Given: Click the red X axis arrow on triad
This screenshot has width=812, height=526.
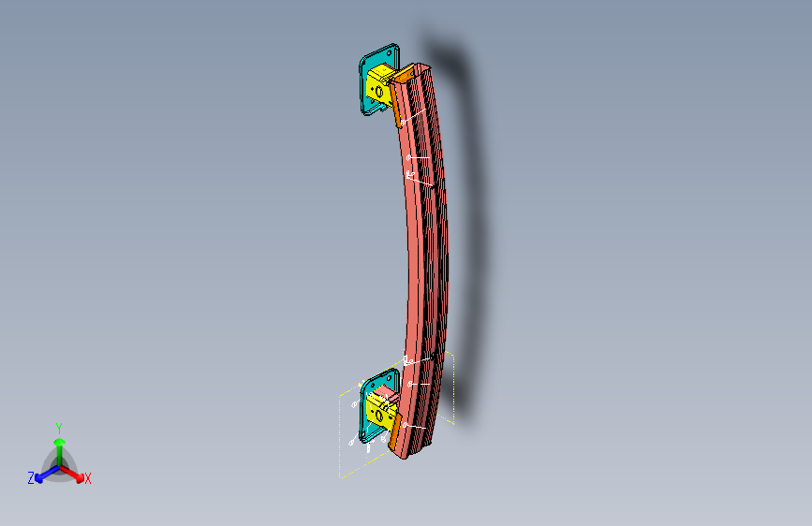Looking at the screenshot, I should click(x=73, y=475).
